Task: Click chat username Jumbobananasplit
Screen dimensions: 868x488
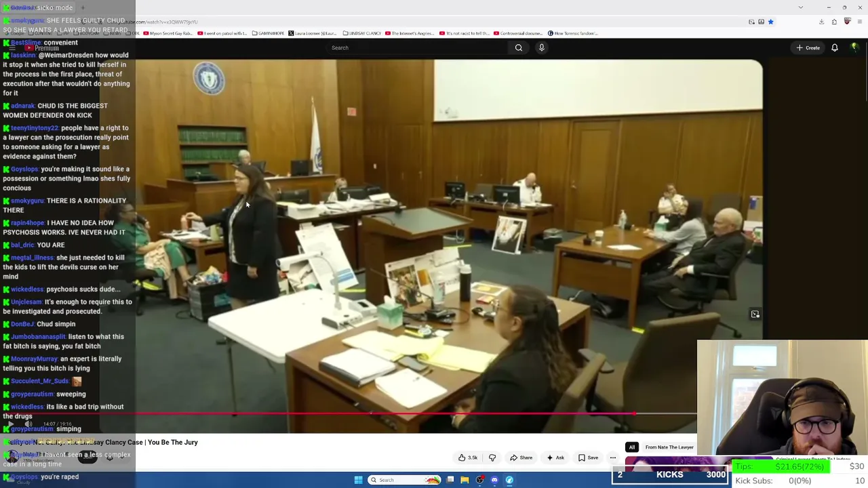Action: pyautogui.click(x=38, y=337)
